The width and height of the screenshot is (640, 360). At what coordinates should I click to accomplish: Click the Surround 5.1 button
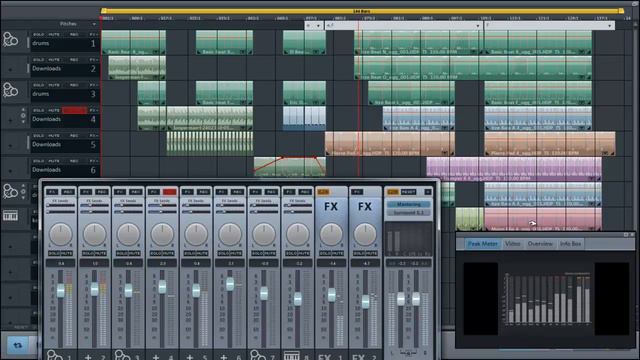pos(409,213)
